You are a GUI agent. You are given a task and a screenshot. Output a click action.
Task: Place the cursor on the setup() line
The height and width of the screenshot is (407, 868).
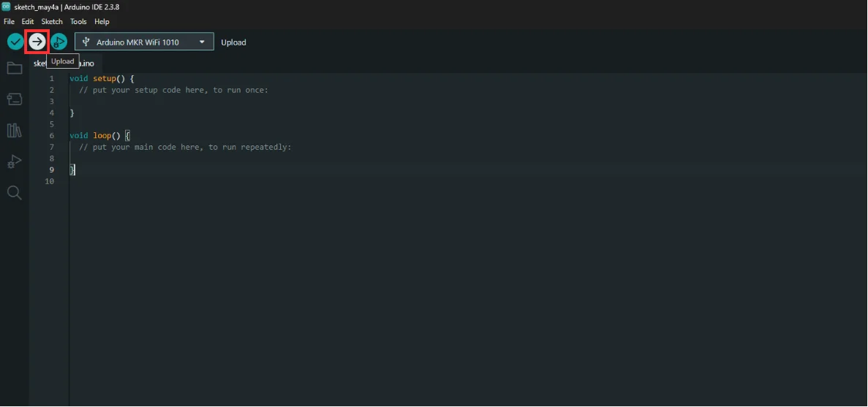pos(102,78)
